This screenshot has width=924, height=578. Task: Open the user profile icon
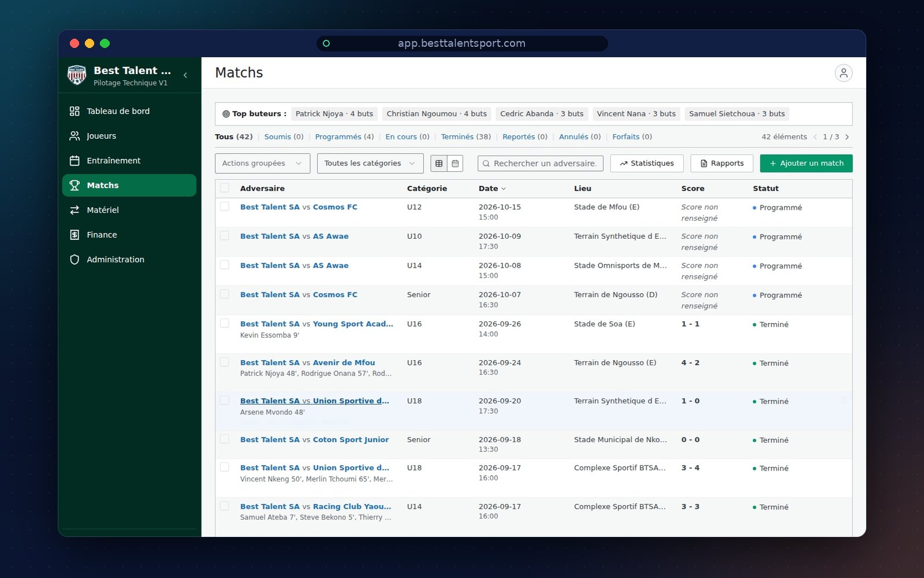(843, 73)
